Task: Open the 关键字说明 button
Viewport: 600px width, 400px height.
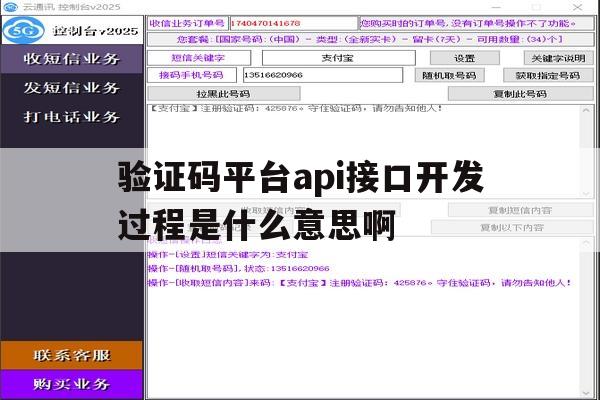Action: point(558,58)
